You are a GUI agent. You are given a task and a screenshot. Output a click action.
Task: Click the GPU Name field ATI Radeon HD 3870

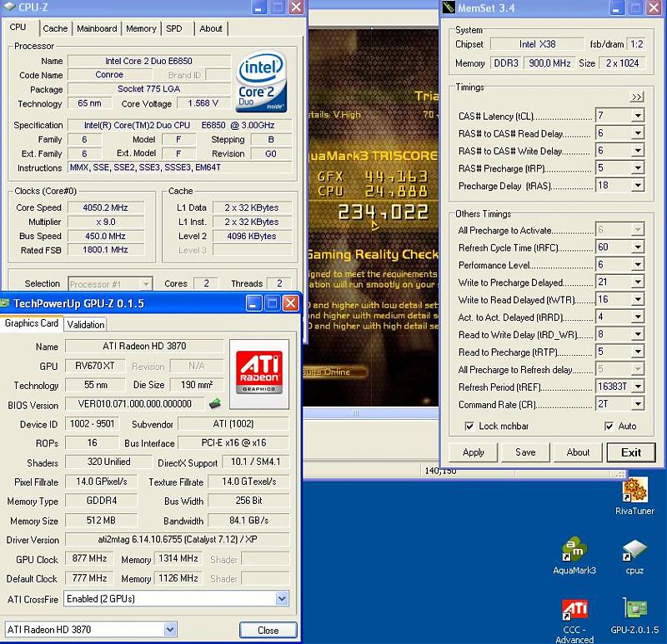click(x=144, y=346)
